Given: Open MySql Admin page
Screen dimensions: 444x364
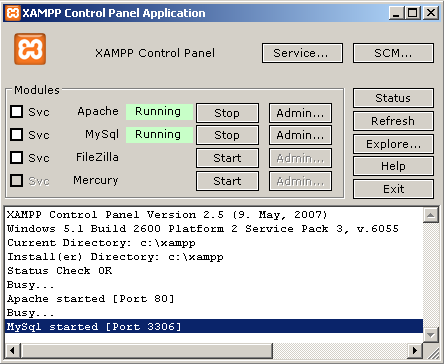Looking at the screenshot, I should pyautogui.click(x=300, y=135).
